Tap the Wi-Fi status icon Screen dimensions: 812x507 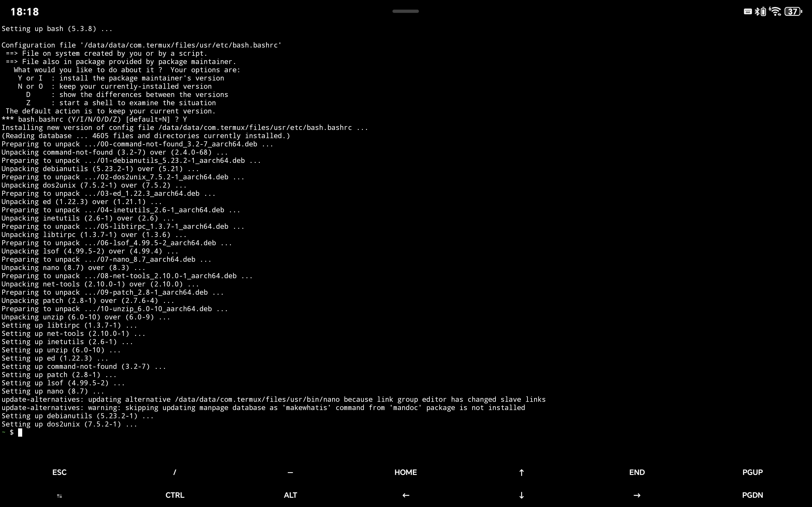[x=776, y=12]
